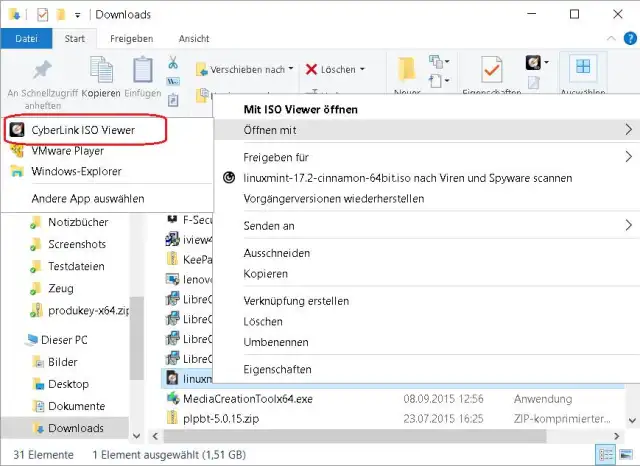Click the Einfügen clipboard icon
Image resolution: width=640 pixels, height=466 pixels.
pyautogui.click(x=143, y=71)
